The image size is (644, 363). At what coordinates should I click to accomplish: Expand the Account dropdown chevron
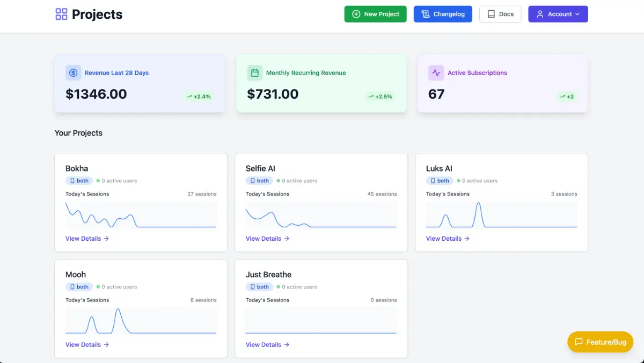577,14
